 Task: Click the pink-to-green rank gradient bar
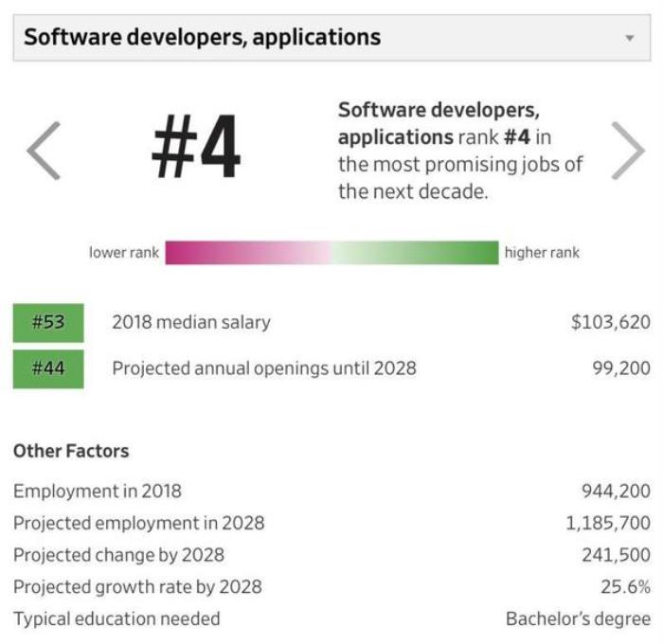coord(331,253)
